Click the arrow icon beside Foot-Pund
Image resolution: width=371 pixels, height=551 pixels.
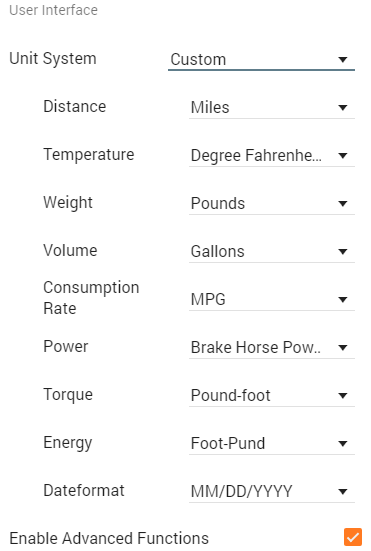(x=343, y=443)
